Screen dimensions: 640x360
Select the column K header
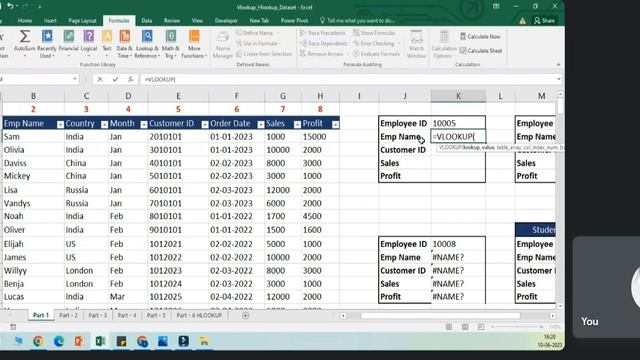pos(458,96)
